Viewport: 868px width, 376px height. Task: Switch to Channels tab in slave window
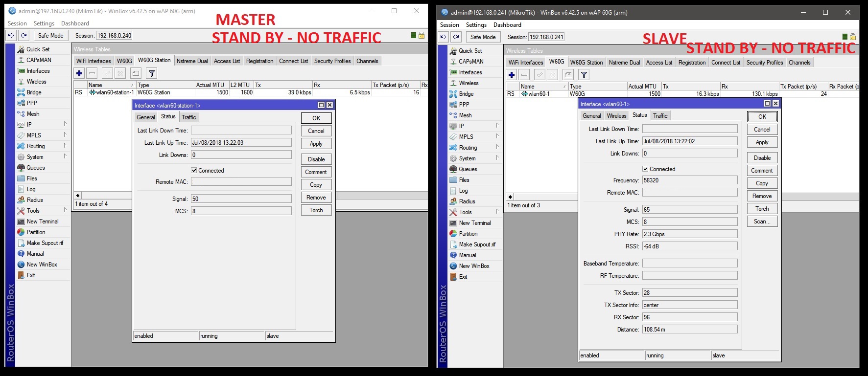click(799, 63)
